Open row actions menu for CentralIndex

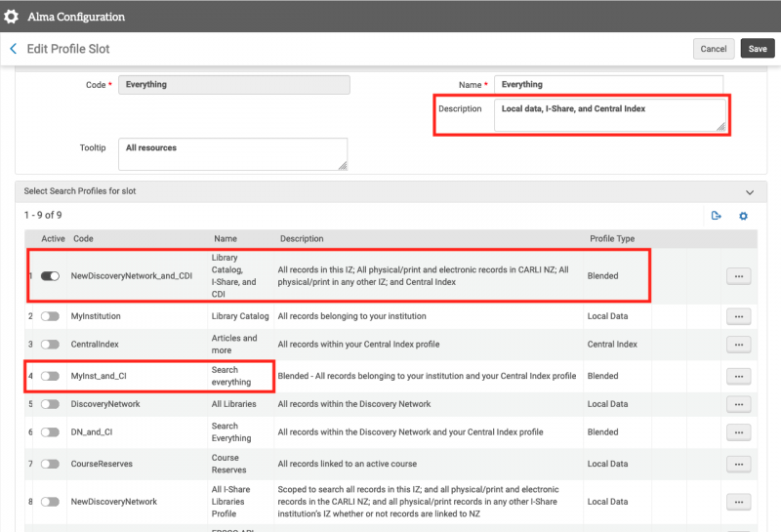[739, 345]
